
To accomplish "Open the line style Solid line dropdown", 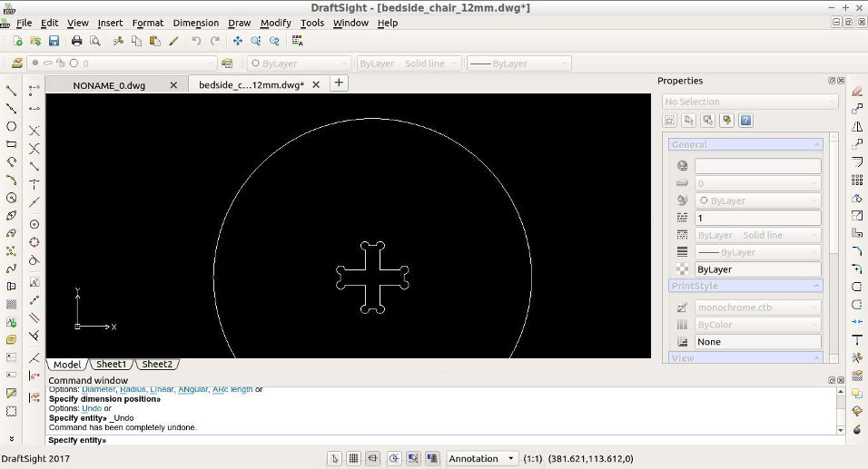I will (409, 64).
